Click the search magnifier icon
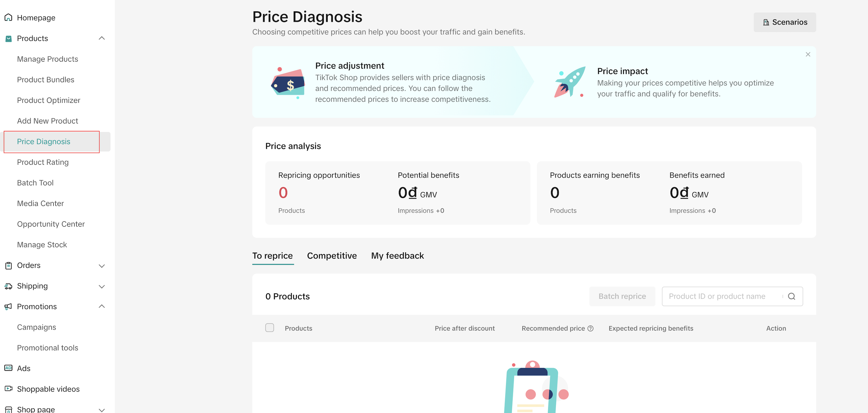The height and width of the screenshot is (413, 868). point(792,296)
